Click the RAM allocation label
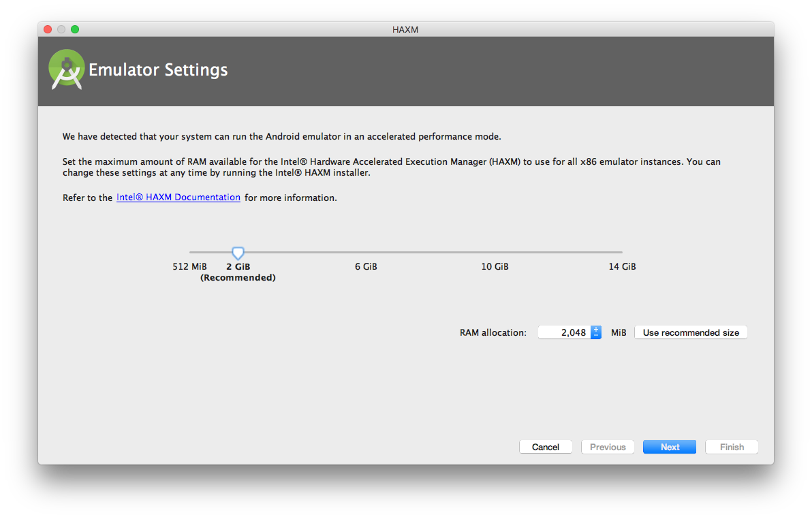The width and height of the screenshot is (812, 519). [x=493, y=332]
